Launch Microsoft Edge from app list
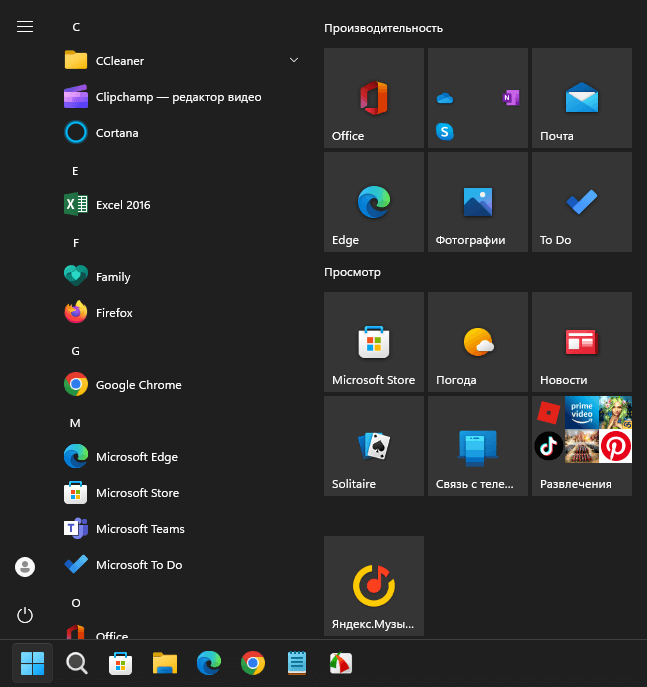 point(182,457)
